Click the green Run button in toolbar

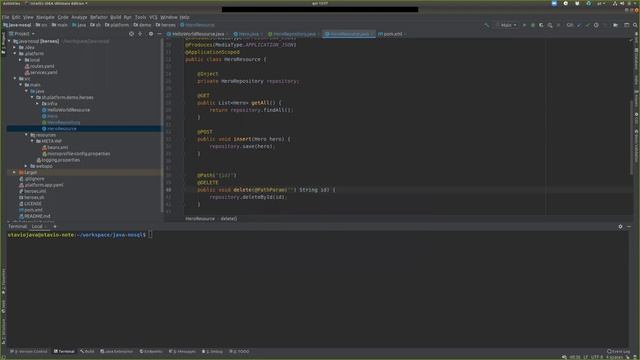[524, 25]
